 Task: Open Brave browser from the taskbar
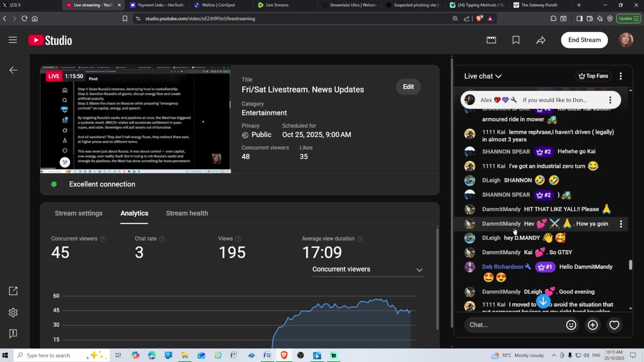(284, 355)
